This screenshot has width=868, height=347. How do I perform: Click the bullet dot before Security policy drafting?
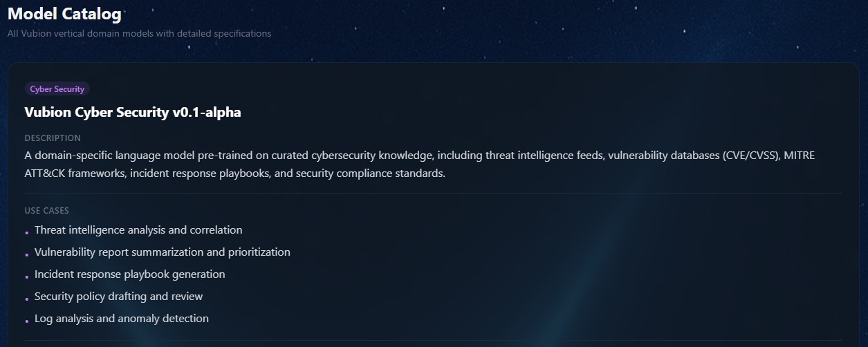tap(27, 299)
